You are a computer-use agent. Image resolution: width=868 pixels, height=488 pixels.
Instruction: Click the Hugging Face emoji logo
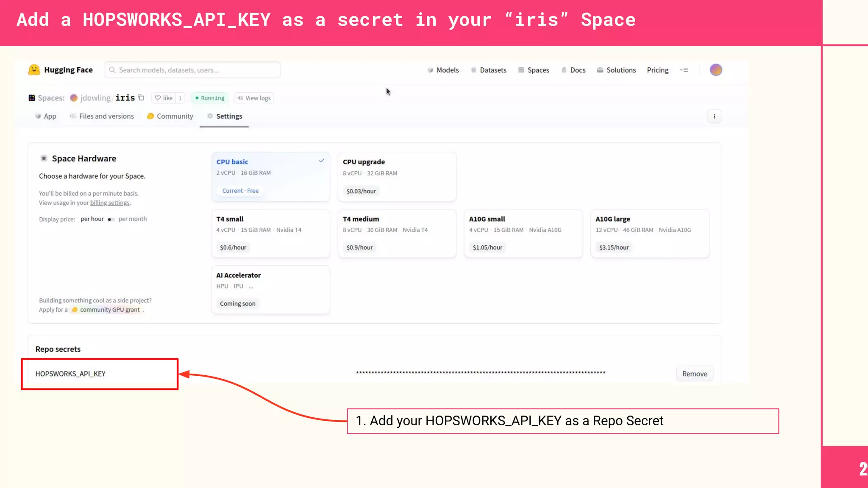[34, 70]
